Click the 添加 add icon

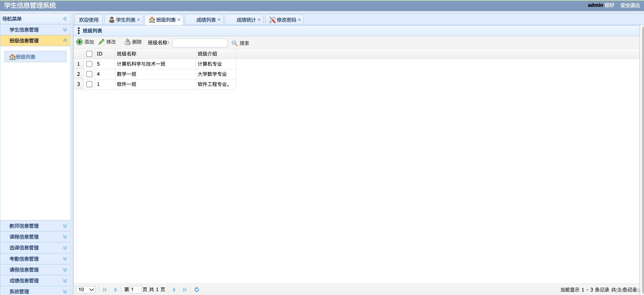point(79,42)
